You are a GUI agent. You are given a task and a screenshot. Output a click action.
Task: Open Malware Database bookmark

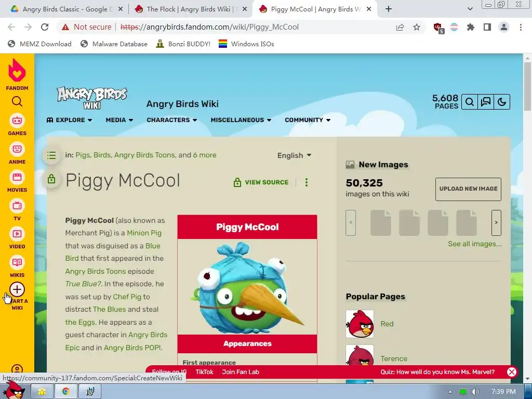coord(114,44)
